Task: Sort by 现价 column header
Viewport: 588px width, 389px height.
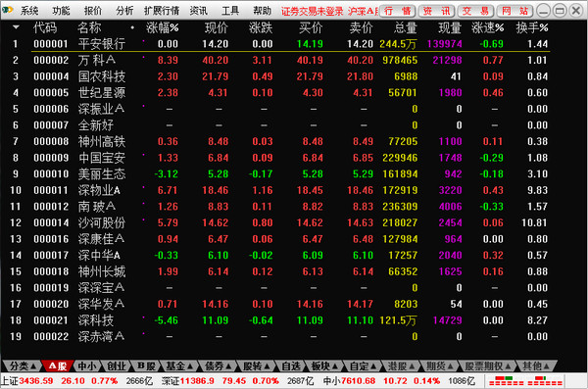Action: pos(216,27)
